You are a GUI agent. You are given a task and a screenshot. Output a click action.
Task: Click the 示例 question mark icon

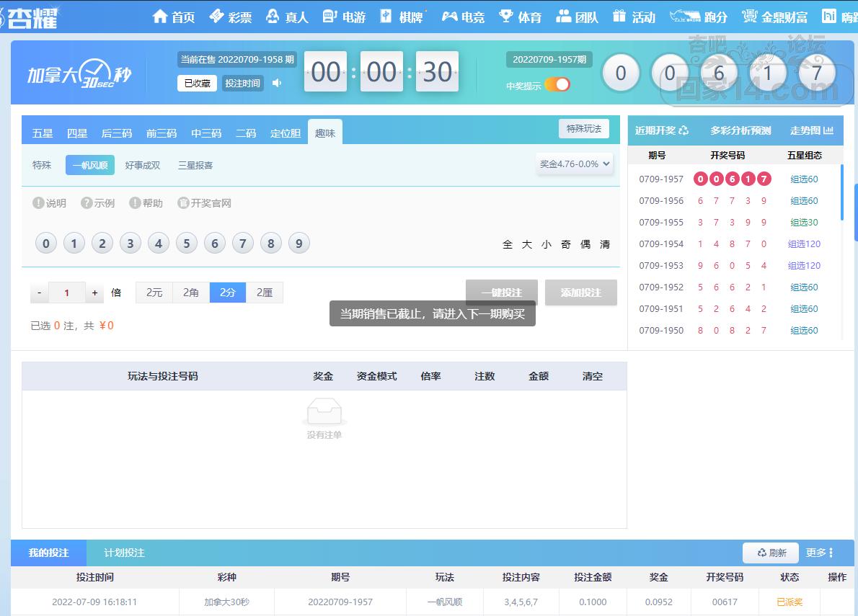pyautogui.click(x=87, y=203)
